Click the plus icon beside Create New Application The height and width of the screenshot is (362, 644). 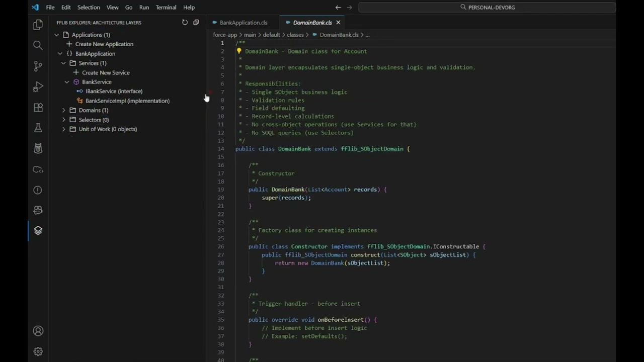pos(69,44)
